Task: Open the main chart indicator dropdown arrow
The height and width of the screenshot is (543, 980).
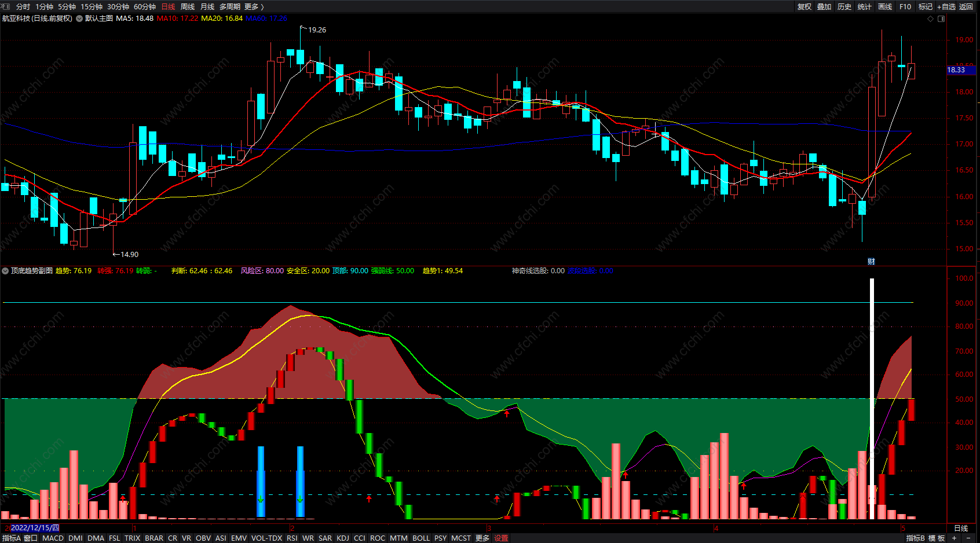Action: pos(79,19)
